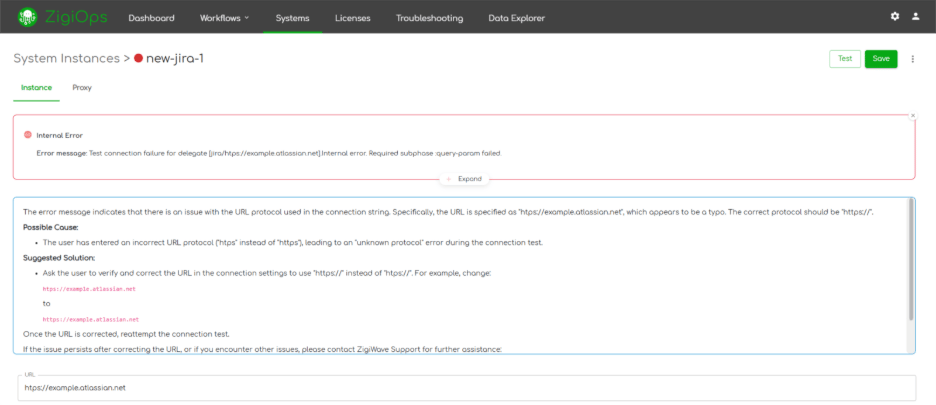
Task: Click the red status dot beside new-jira-1
Action: pos(138,59)
